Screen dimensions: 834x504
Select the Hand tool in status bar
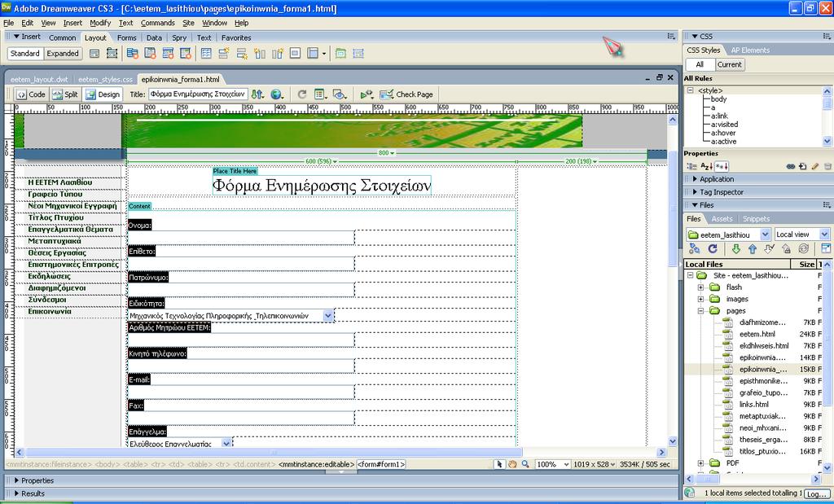(x=512, y=464)
